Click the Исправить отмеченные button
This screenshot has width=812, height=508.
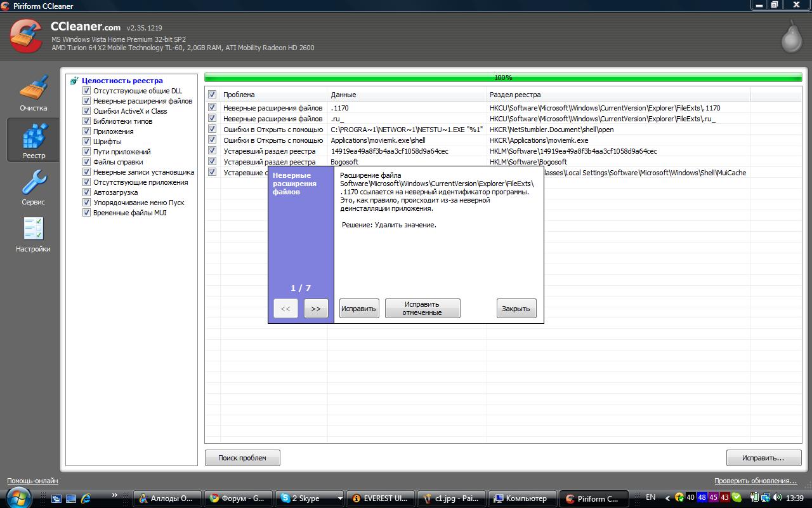click(422, 309)
